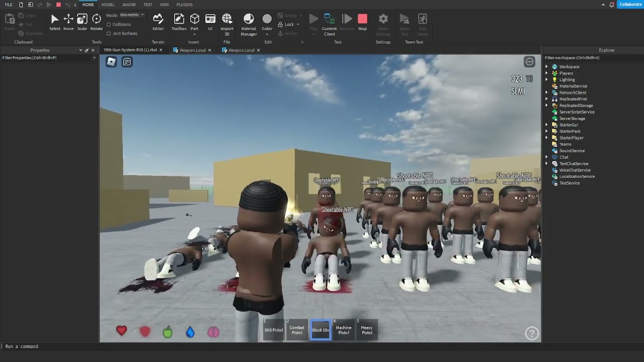
Task: Open the Lock dropdown arrow
Action: click(x=298, y=24)
